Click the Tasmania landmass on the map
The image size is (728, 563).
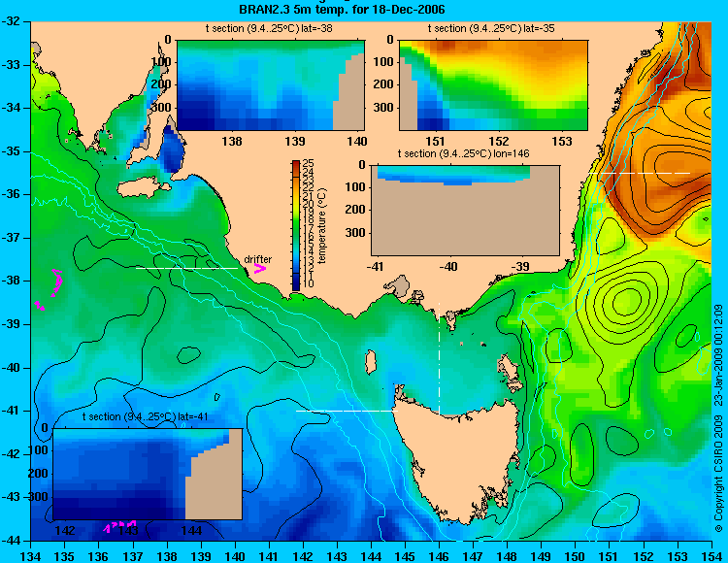pos(455,459)
